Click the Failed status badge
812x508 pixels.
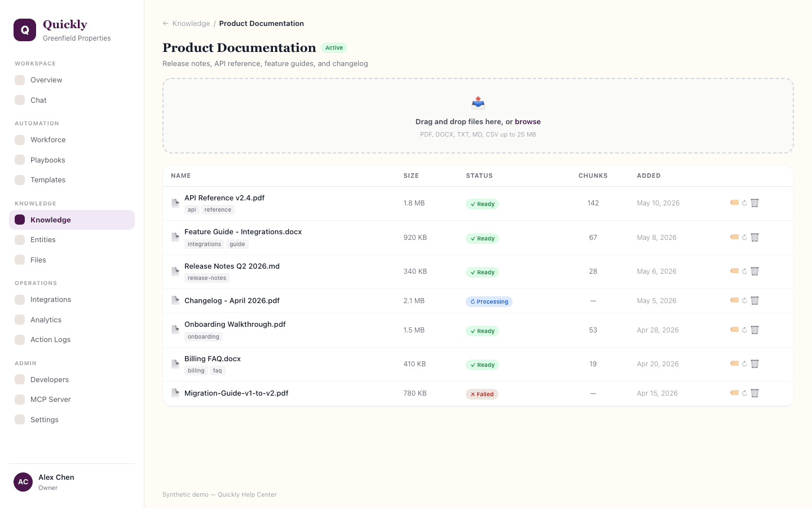(482, 394)
